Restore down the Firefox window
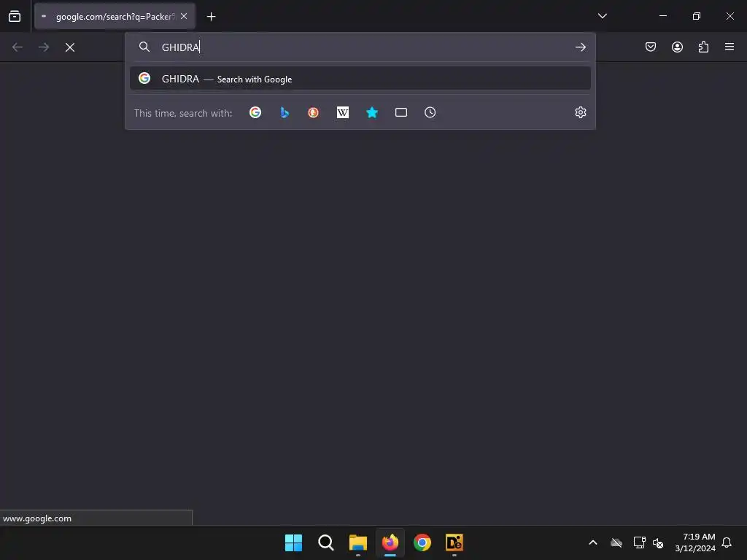 697,16
